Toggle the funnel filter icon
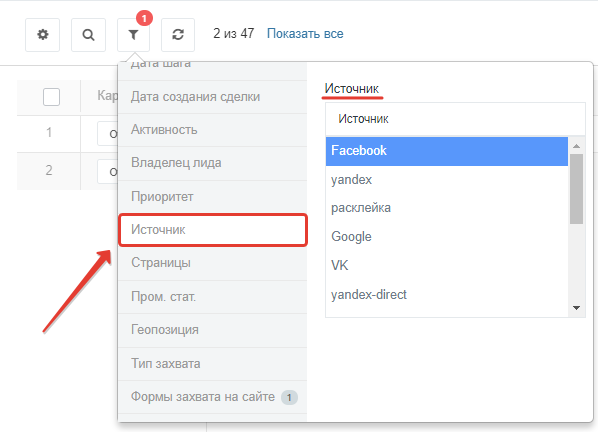The image size is (598, 432). (133, 35)
